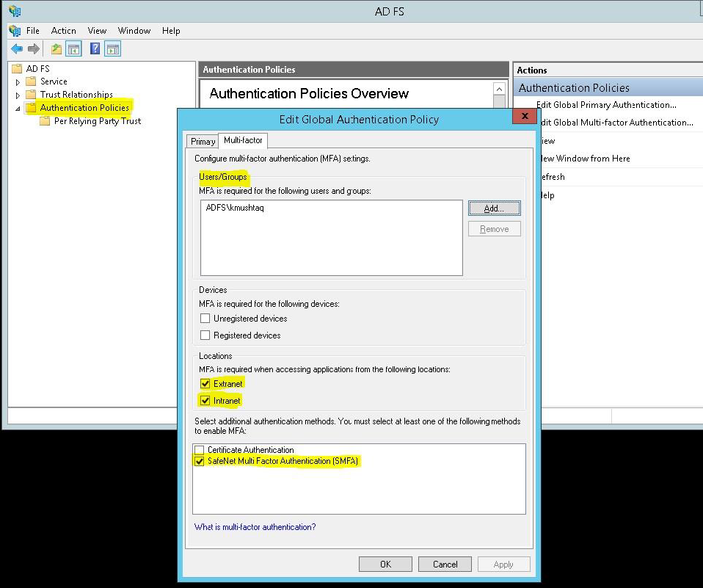Select the Per Relying Party Trust folder
Viewport: 703px width, 588px height.
point(97,121)
